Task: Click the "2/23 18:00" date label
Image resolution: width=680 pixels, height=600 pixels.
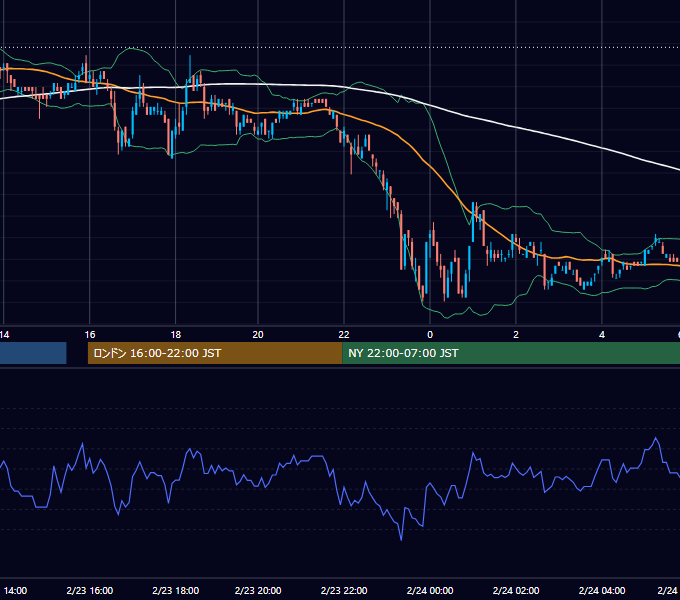Action: pyautogui.click(x=176, y=590)
